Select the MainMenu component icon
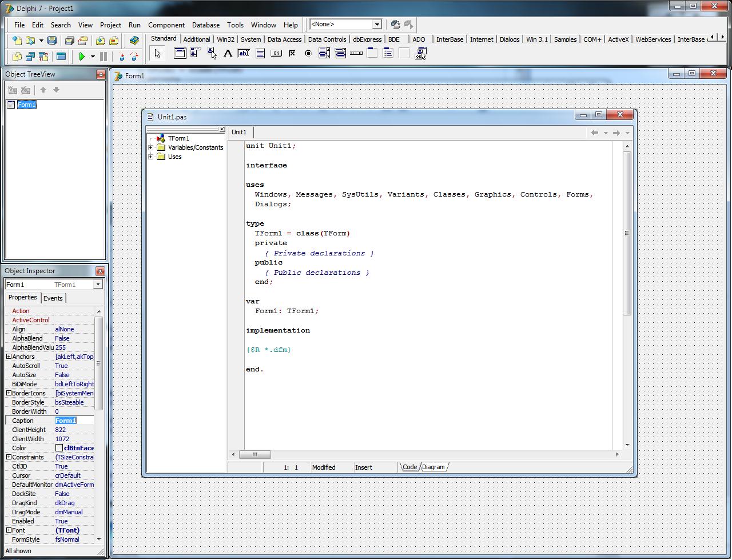Screen dimensions: 732x560 196,54
